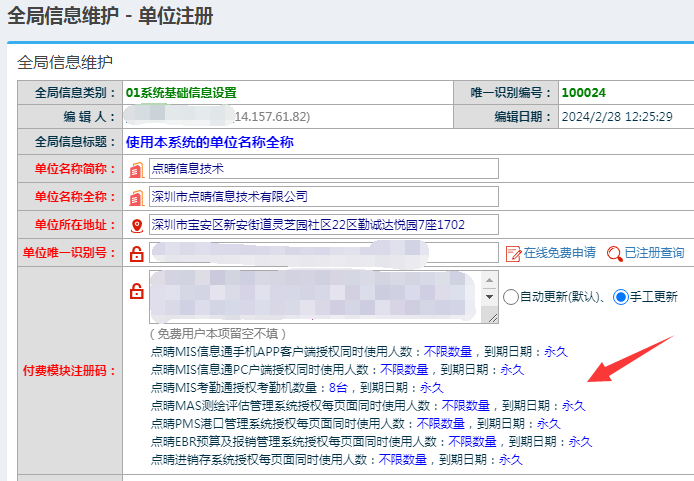Open the 在线免费申请 link

pos(559,253)
